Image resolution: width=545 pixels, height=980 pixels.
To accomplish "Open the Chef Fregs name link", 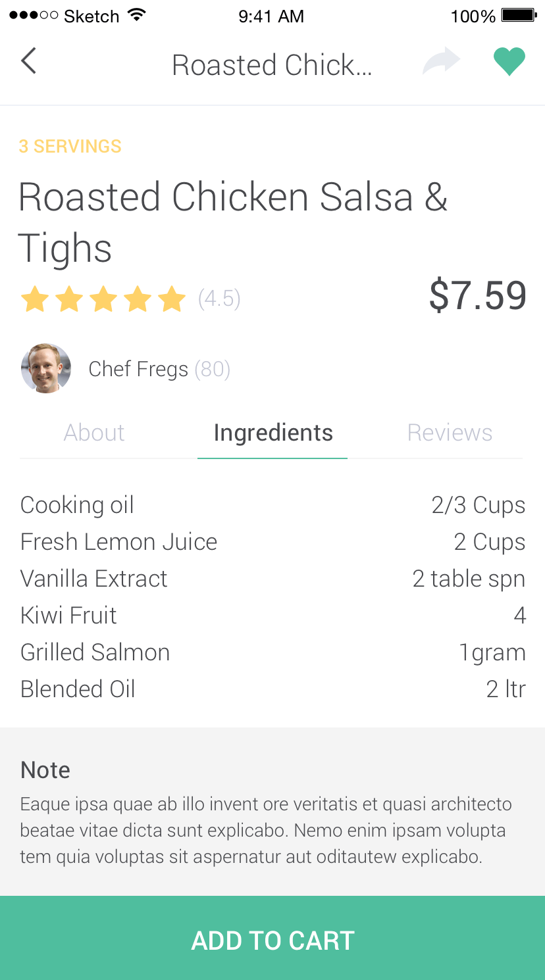I will 138,369.
